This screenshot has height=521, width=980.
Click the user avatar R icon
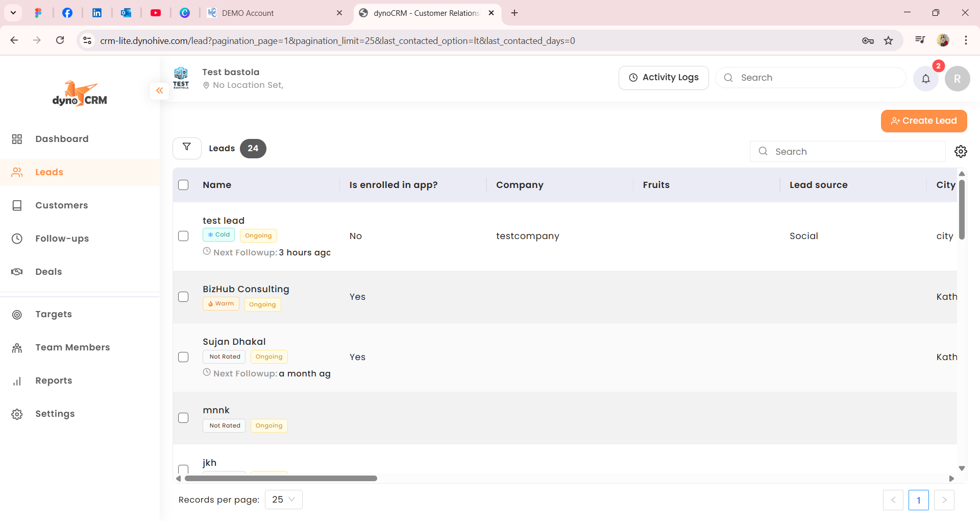tap(957, 79)
